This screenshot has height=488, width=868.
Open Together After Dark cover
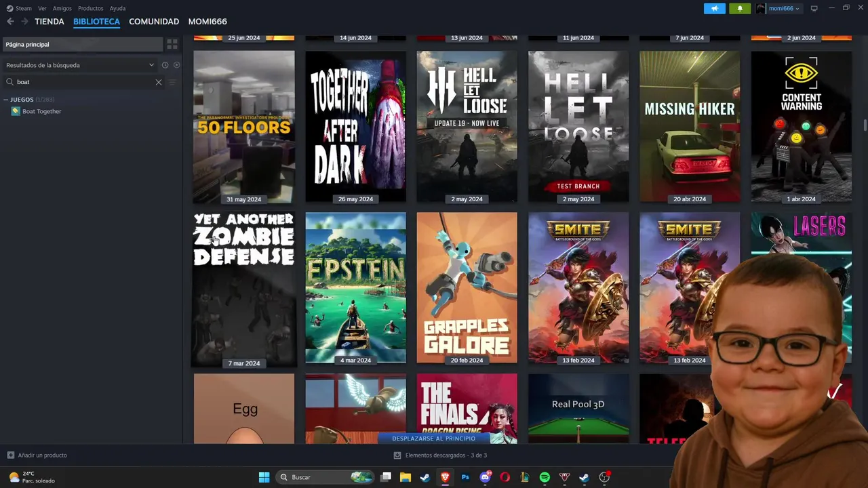coord(355,127)
